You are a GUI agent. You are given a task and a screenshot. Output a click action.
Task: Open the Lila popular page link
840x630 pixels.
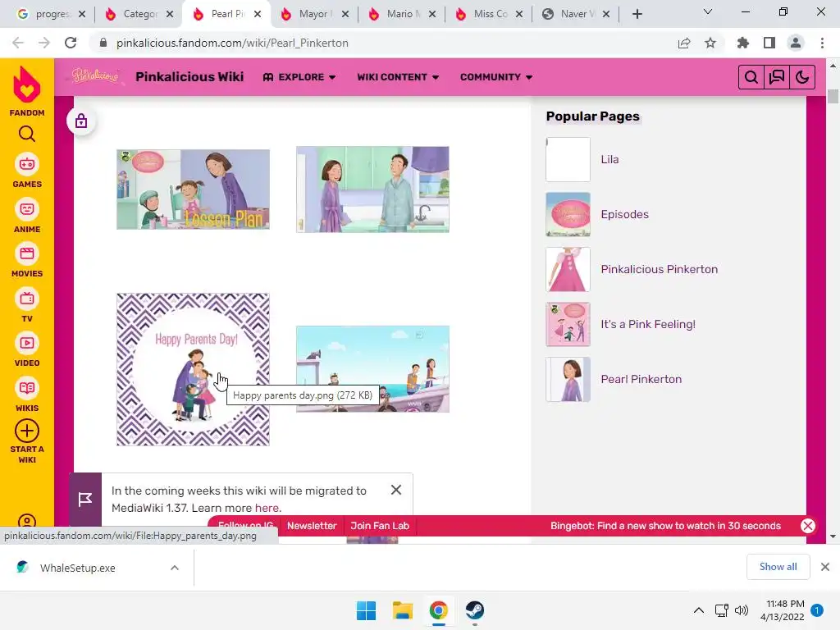[609, 159]
